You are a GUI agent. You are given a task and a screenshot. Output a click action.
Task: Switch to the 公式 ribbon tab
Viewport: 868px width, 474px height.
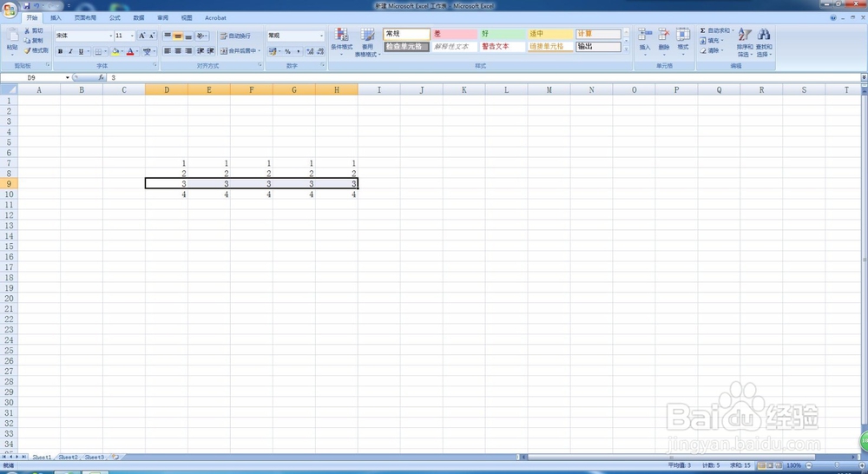click(x=115, y=17)
